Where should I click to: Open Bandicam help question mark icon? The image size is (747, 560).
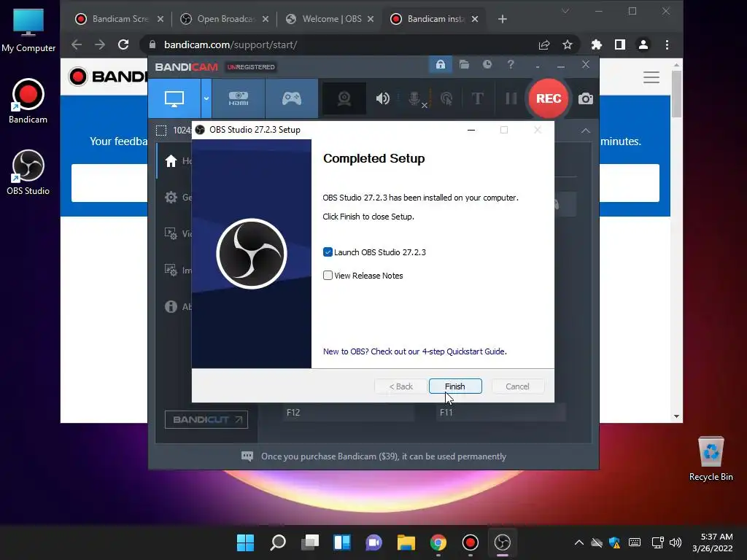coord(511,64)
